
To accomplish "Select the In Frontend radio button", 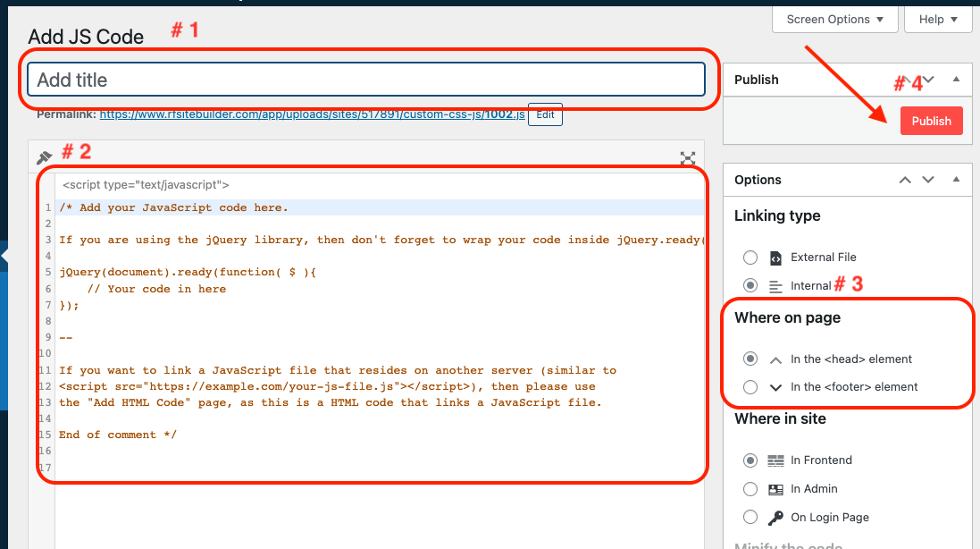I will (x=750, y=460).
